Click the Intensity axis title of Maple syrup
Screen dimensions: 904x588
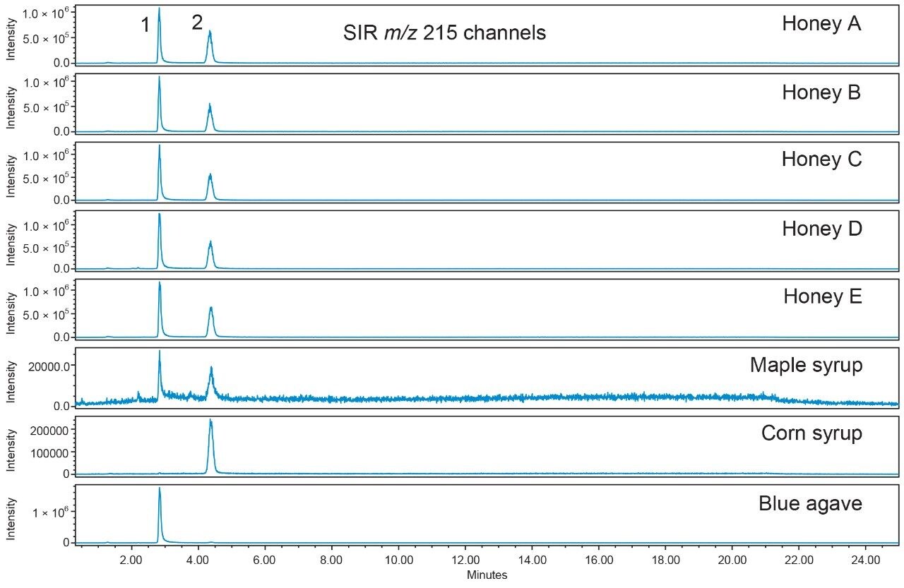[11, 382]
